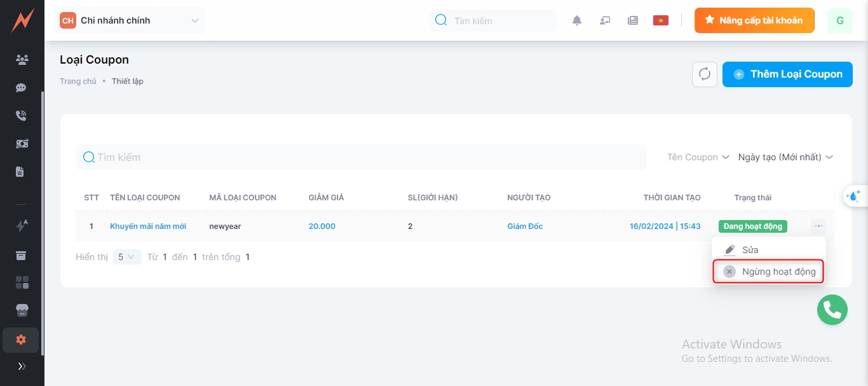Image resolution: width=868 pixels, height=386 pixels.
Task: Expand the sidebar with double-chevron
Action: pos(22,366)
